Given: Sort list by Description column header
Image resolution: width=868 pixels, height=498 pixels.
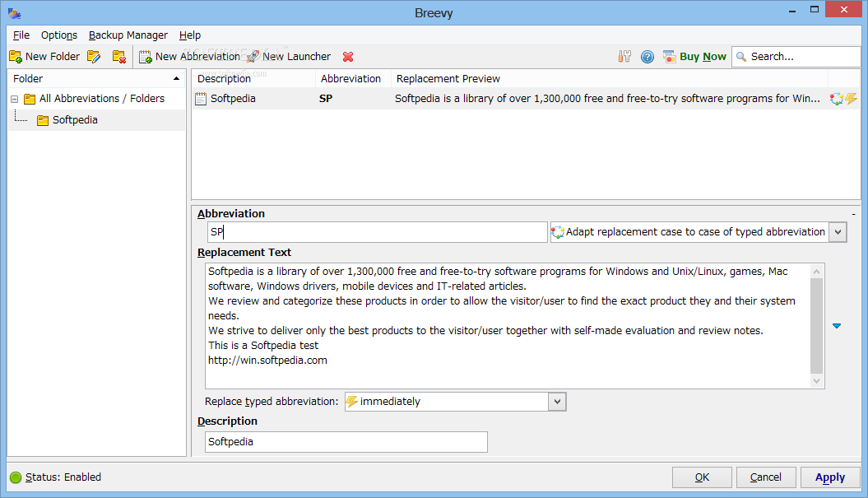Looking at the screenshot, I should click(253, 79).
